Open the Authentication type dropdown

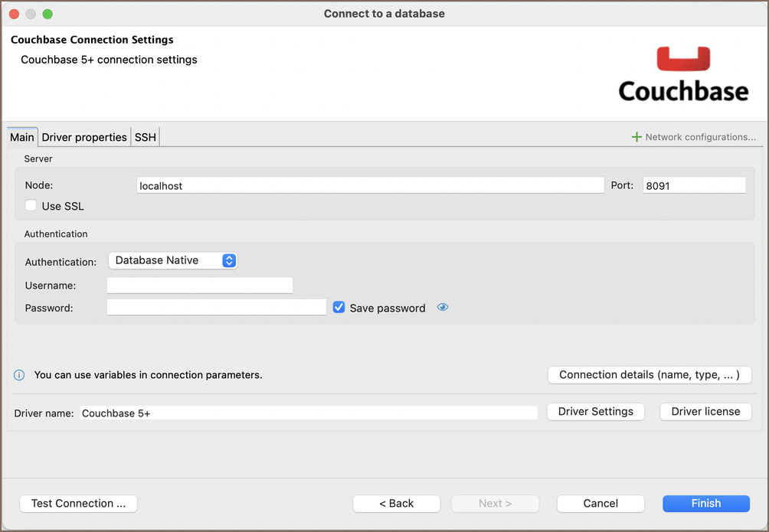(173, 261)
